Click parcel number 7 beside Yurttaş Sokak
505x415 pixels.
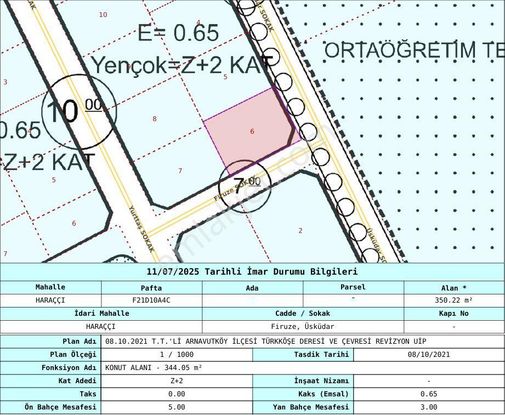pos(180,171)
